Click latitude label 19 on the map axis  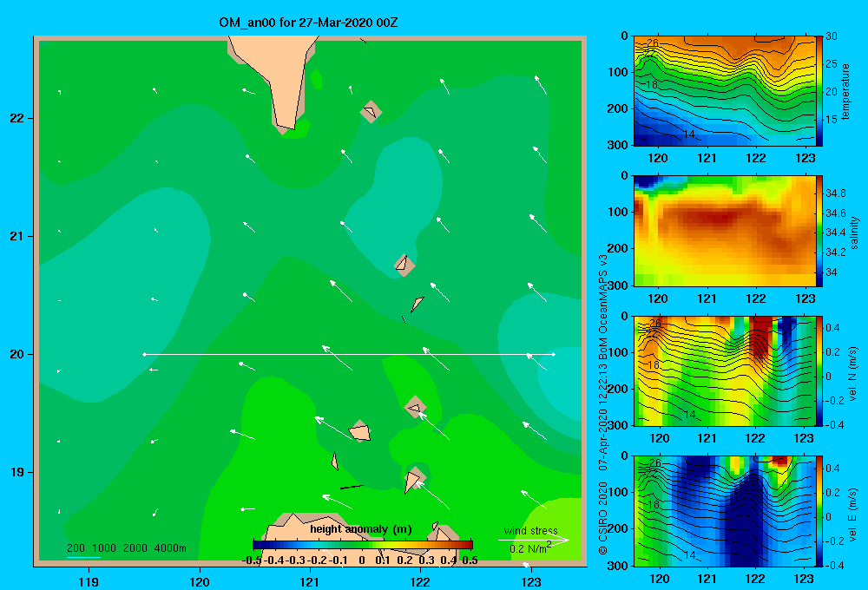(17, 472)
